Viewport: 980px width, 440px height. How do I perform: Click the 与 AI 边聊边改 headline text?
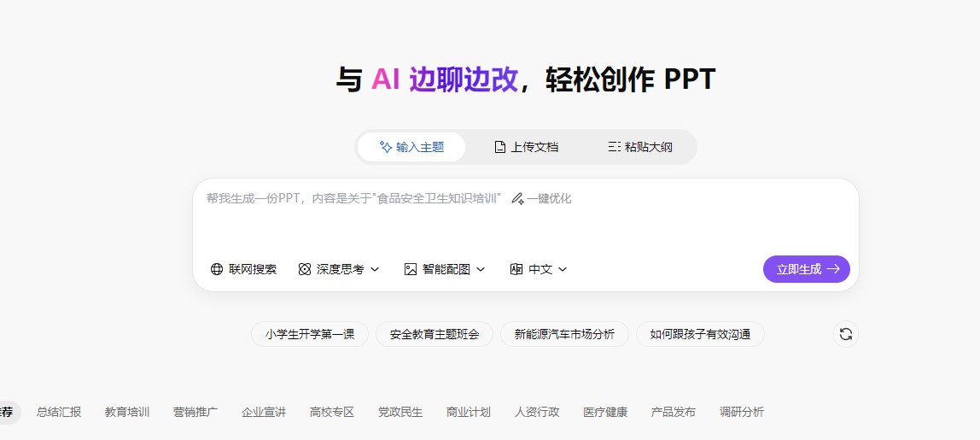(427, 80)
